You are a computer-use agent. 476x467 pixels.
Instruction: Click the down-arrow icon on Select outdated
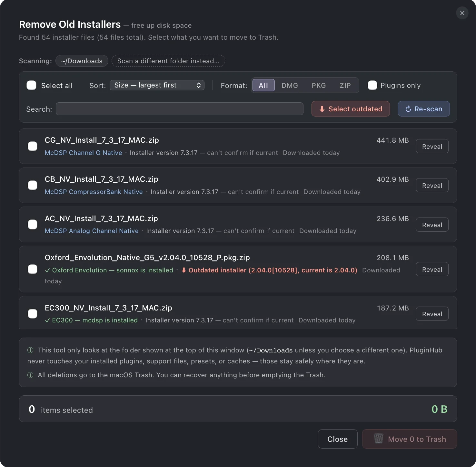point(322,109)
